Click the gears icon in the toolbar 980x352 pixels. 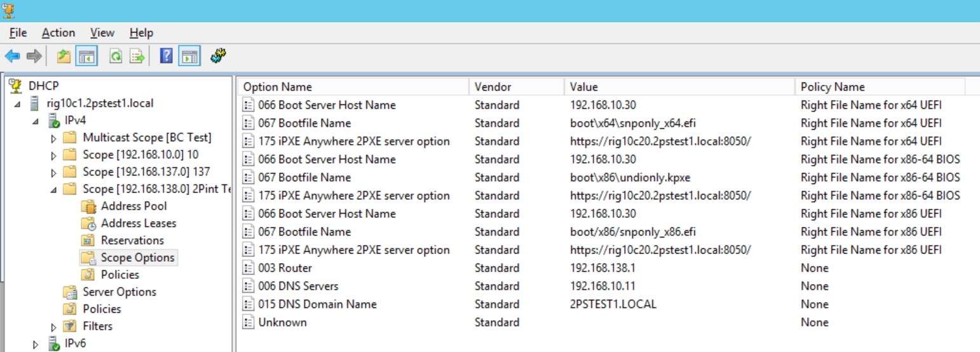pos(219,56)
